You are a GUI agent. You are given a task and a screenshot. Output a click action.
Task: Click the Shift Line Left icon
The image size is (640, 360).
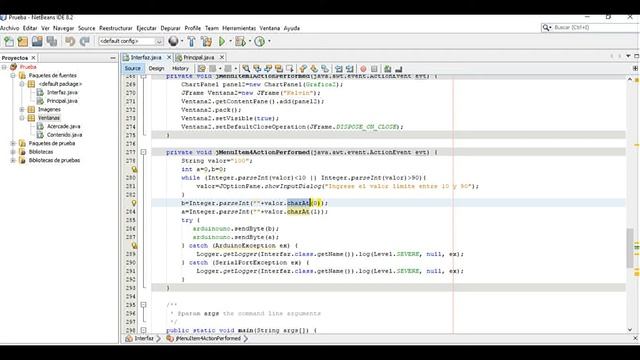point(339,69)
